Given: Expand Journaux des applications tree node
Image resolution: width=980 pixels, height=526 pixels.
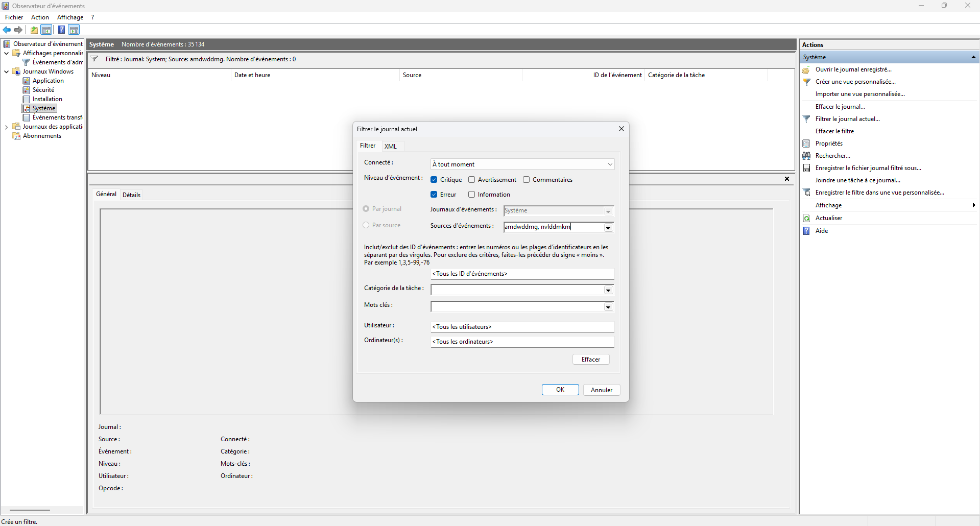Looking at the screenshot, I should point(6,127).
